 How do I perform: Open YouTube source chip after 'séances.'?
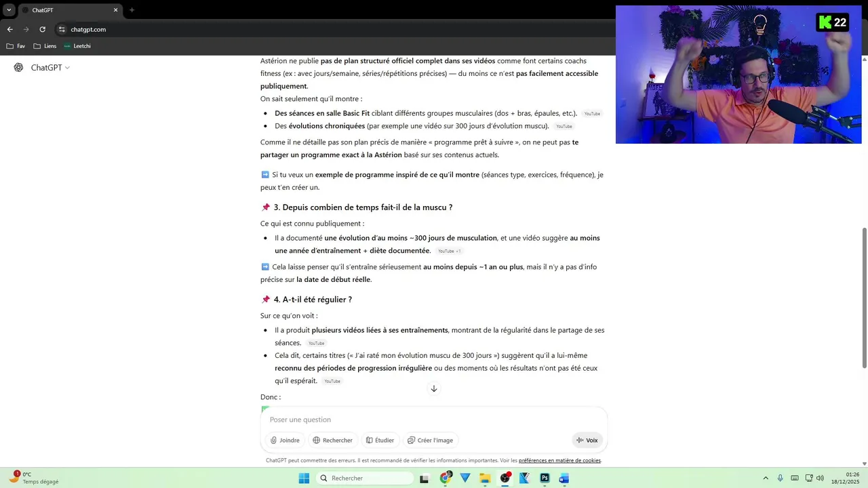[x=316, y=343]
